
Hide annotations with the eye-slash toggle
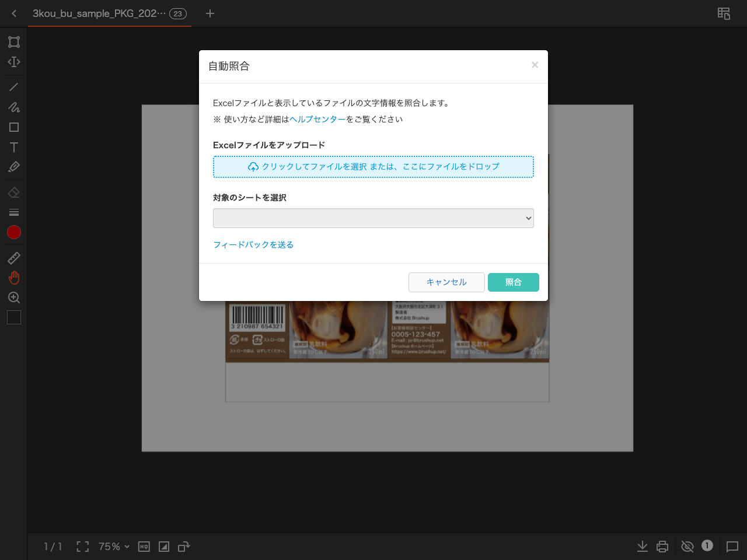[687, 547]
